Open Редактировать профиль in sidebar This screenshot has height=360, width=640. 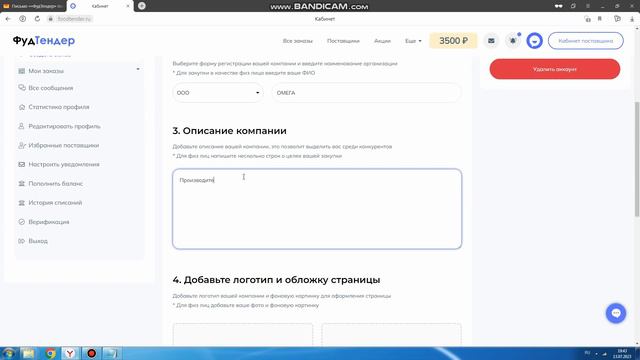pos(64,126)
